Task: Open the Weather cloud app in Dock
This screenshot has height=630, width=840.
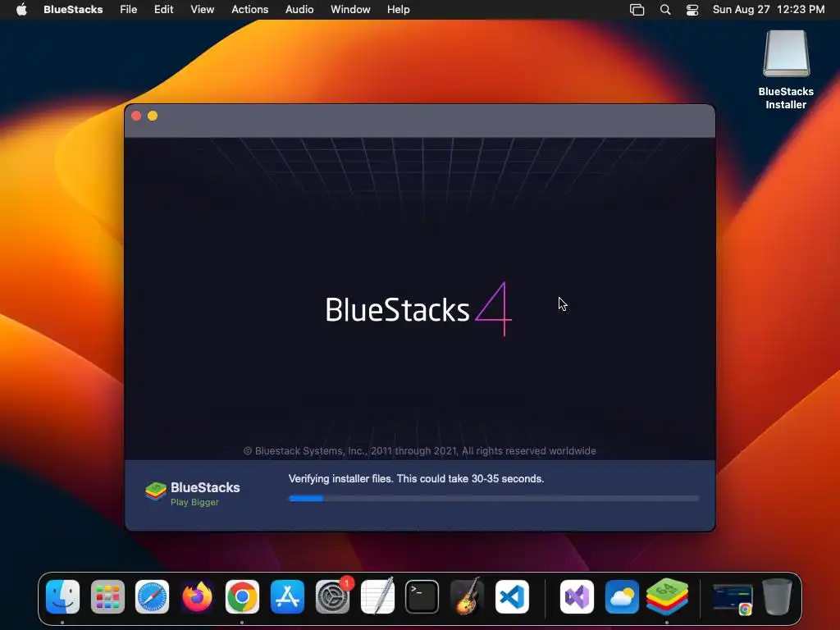Action: (x=622, y=596)
